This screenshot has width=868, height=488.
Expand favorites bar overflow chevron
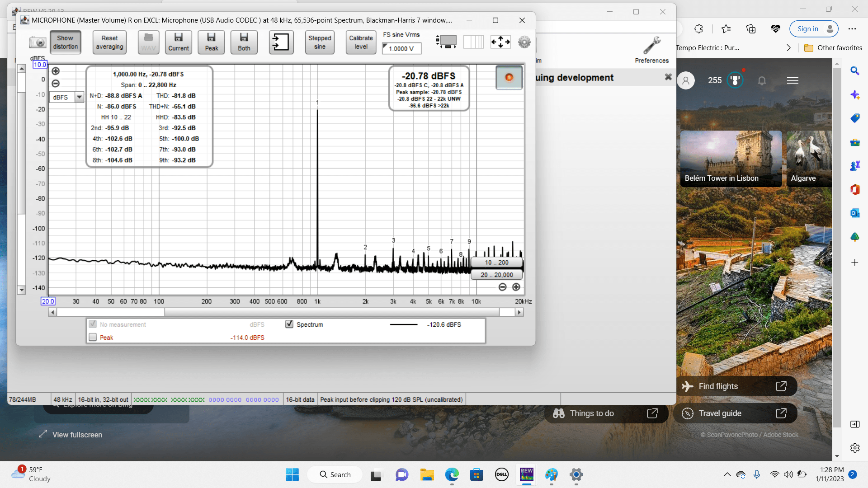pyautogui.click(x=788, y=48)
